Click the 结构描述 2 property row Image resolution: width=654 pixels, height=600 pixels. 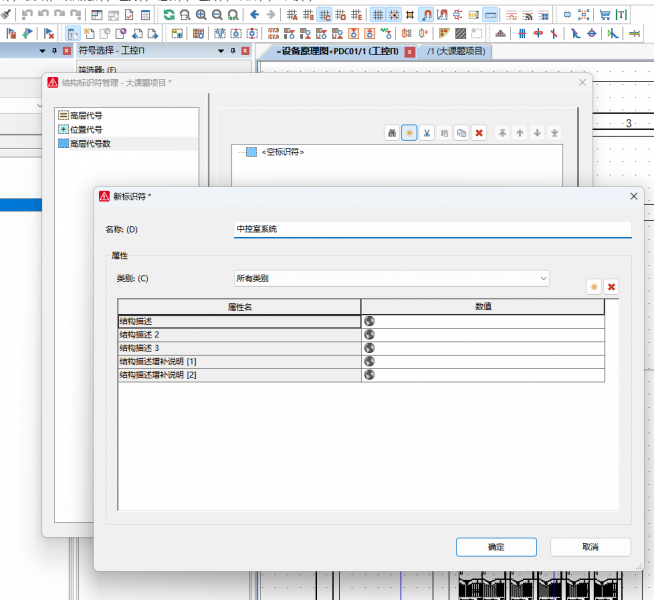click(x=361, y=335)
